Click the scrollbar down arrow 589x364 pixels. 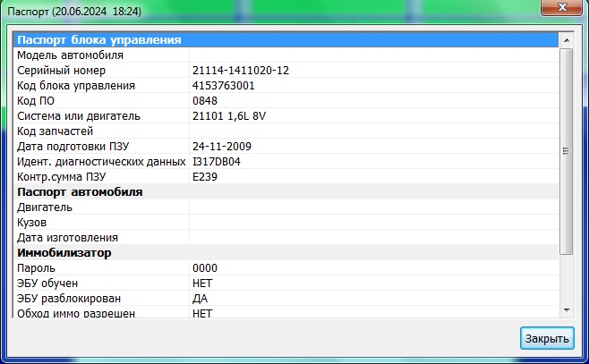[566, 309]
